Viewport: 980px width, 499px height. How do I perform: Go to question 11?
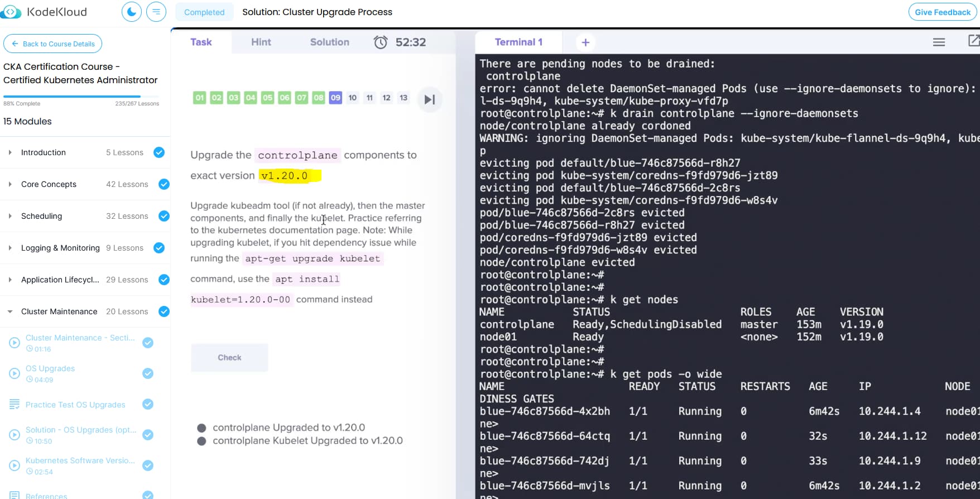[369, 98]
